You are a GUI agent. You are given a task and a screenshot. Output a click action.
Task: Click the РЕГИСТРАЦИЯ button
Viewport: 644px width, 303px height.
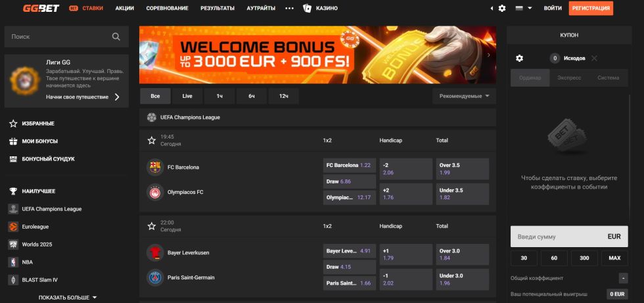point(591,9)
